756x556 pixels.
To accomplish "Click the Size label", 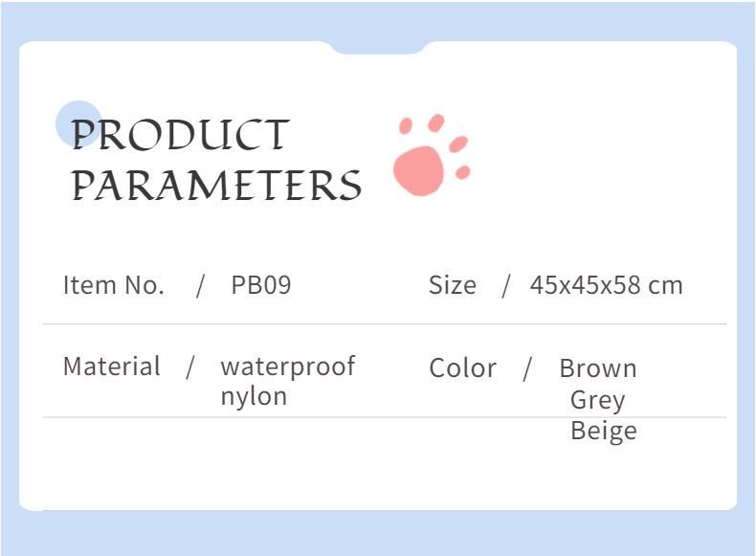I will tap(453, 285).
